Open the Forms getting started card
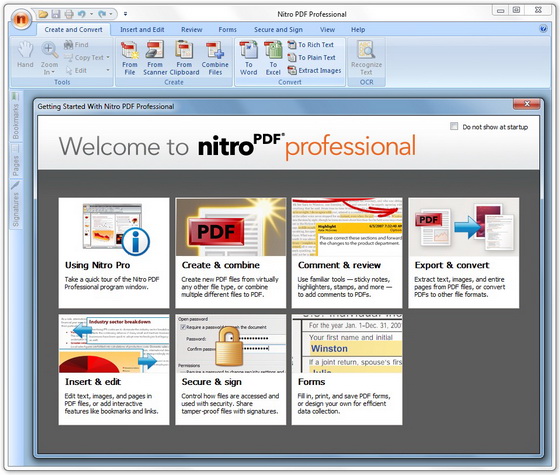The image size is (560, 475). [347, 370]
